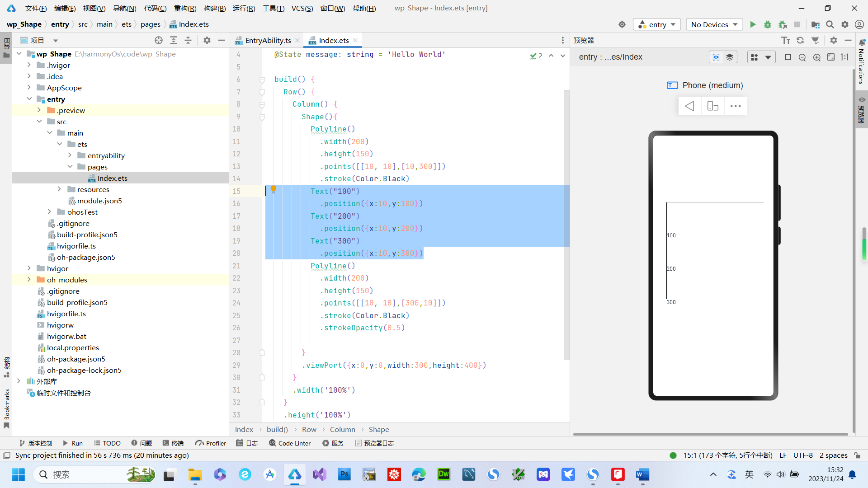
Task: Zoom in the preview
Action: pos(817,57)
